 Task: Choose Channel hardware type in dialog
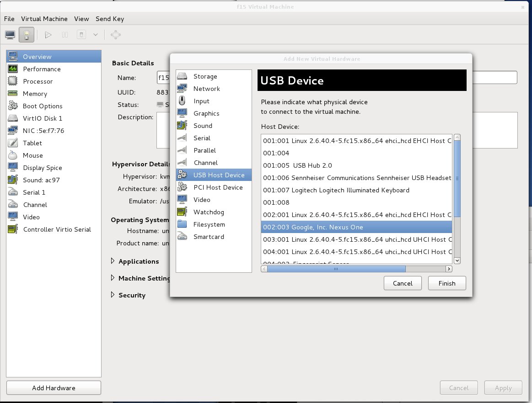click(x=214, y=163)
